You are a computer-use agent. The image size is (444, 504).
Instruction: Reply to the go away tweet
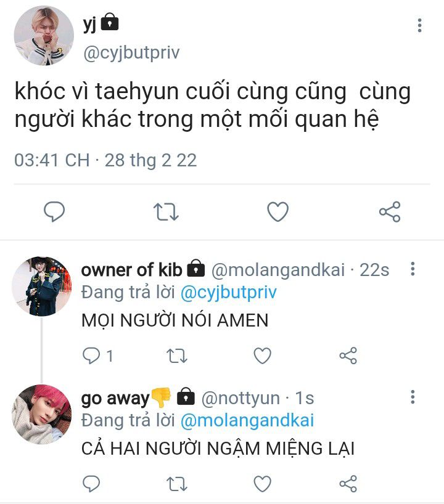click(x=91, y=484)
